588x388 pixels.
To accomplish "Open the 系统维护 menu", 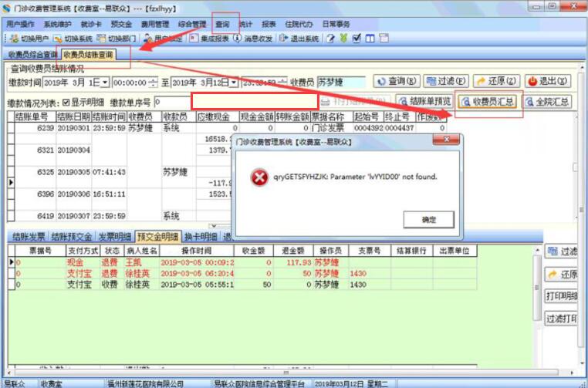I will click(57, 25).
